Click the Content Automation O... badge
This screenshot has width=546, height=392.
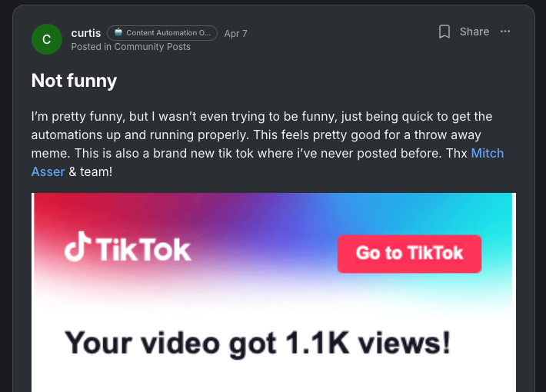pos(162,33)
